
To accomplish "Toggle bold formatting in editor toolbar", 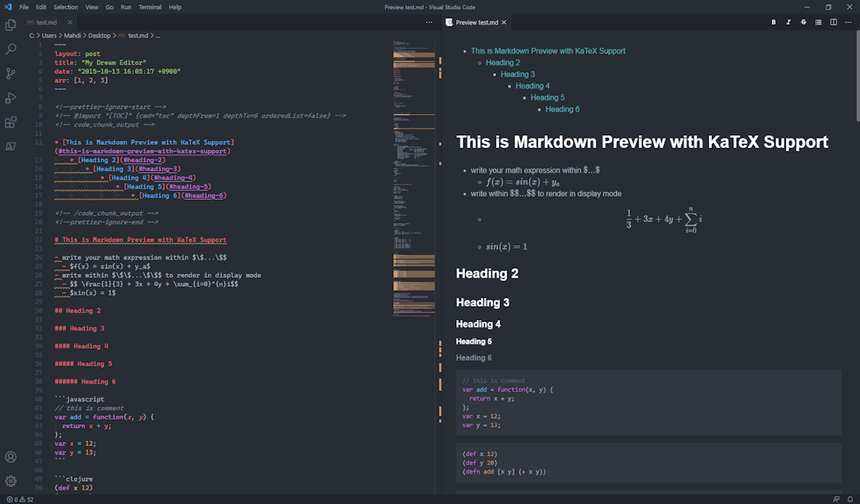I will click(x=773, y=22).
